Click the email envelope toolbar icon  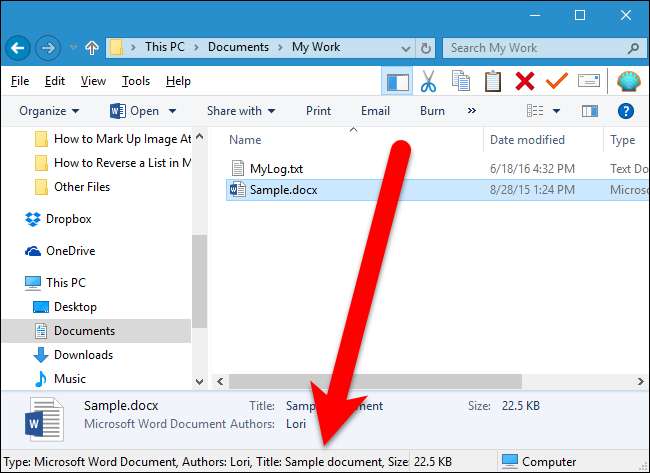pos(589,80)
